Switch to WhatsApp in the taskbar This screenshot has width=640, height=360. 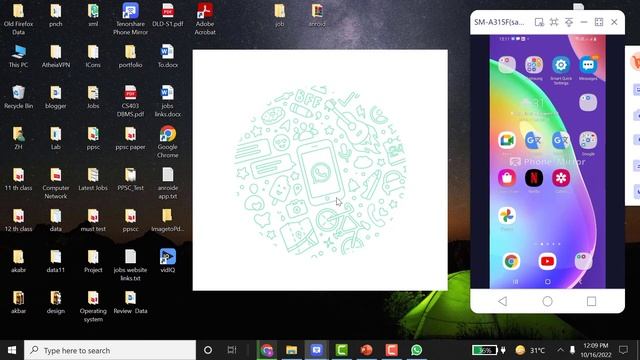click(416, 350)
